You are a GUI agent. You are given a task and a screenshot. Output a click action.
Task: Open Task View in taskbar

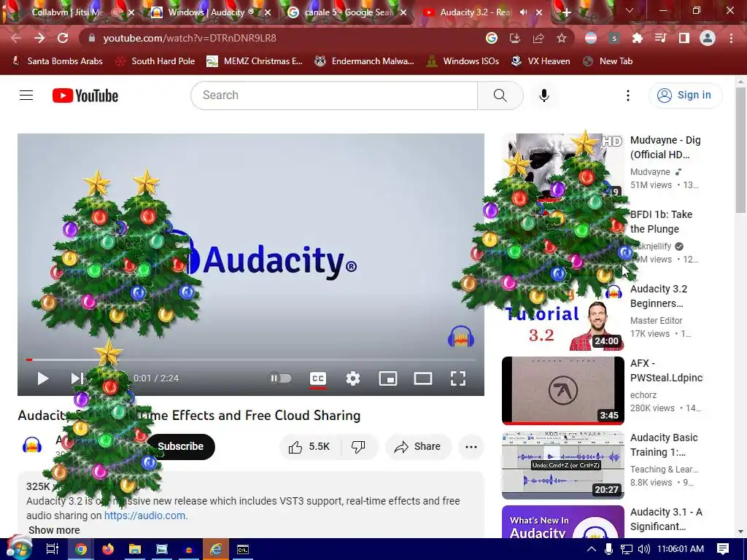tap(53, 549)
